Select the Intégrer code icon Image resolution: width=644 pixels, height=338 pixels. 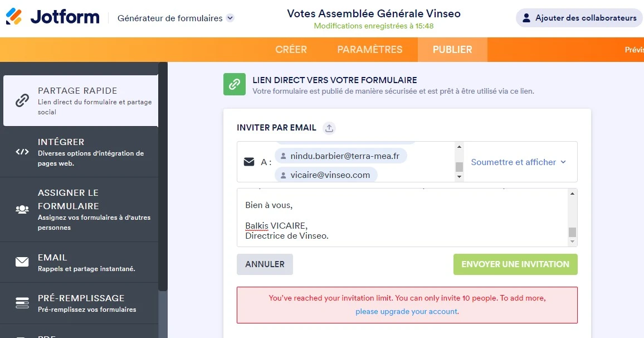22,152
